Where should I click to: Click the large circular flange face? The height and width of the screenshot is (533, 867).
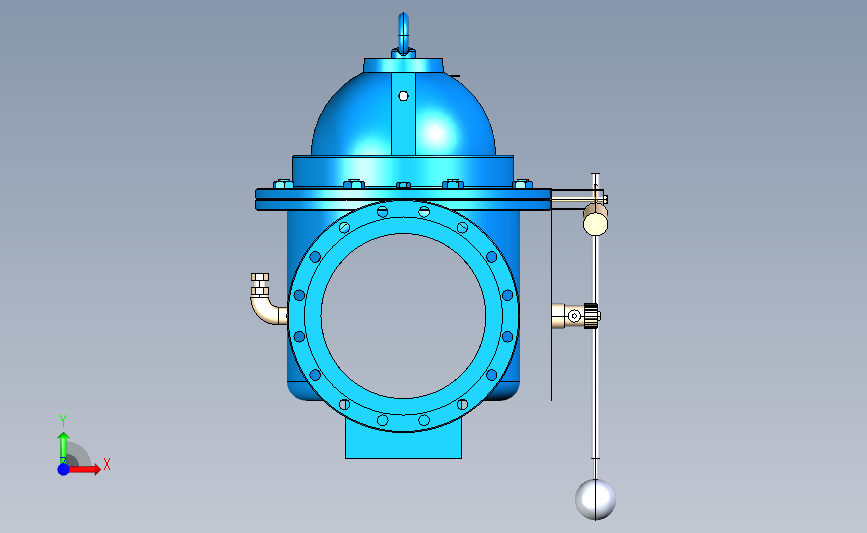403,316
